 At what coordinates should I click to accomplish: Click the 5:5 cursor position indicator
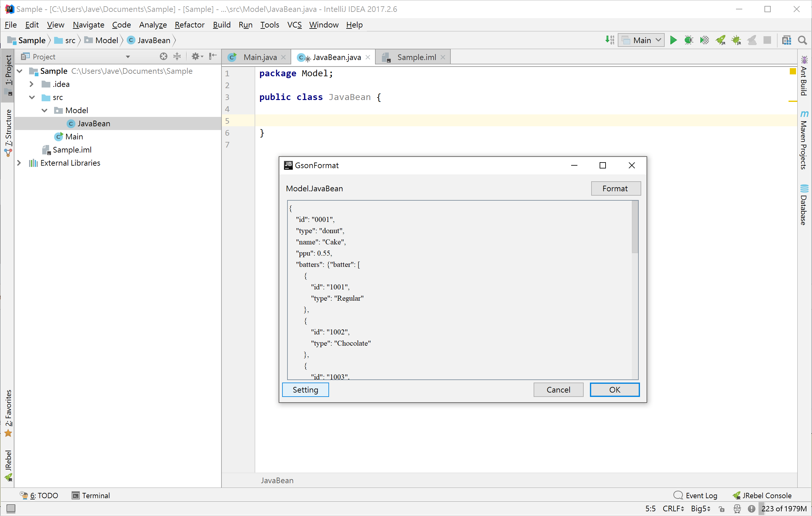click(651, 508)
